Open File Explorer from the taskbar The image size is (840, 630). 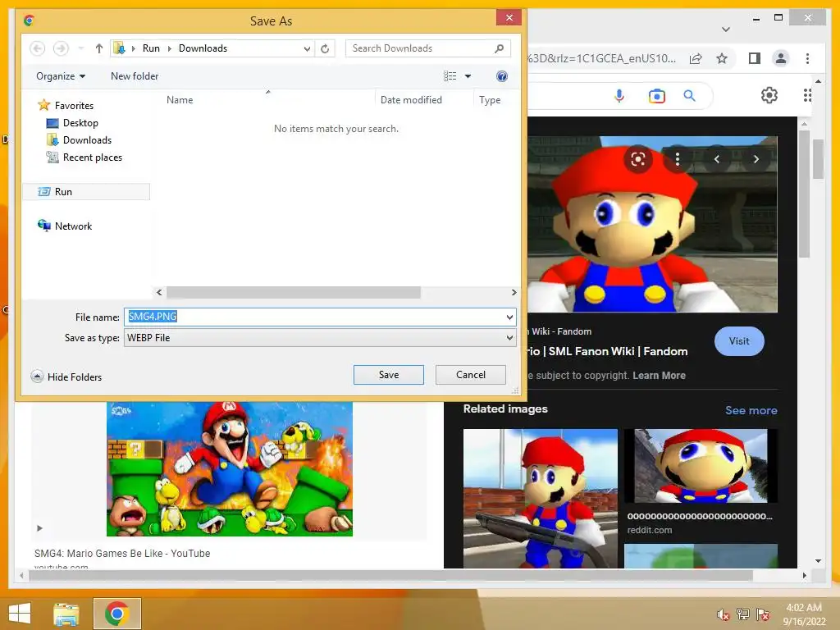66,614
